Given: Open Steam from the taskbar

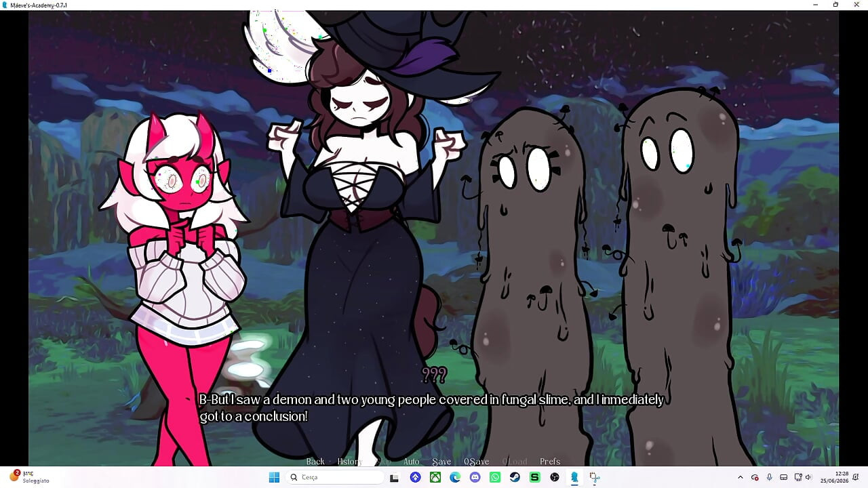Looking at the screenshot, I should click(515, 477).
